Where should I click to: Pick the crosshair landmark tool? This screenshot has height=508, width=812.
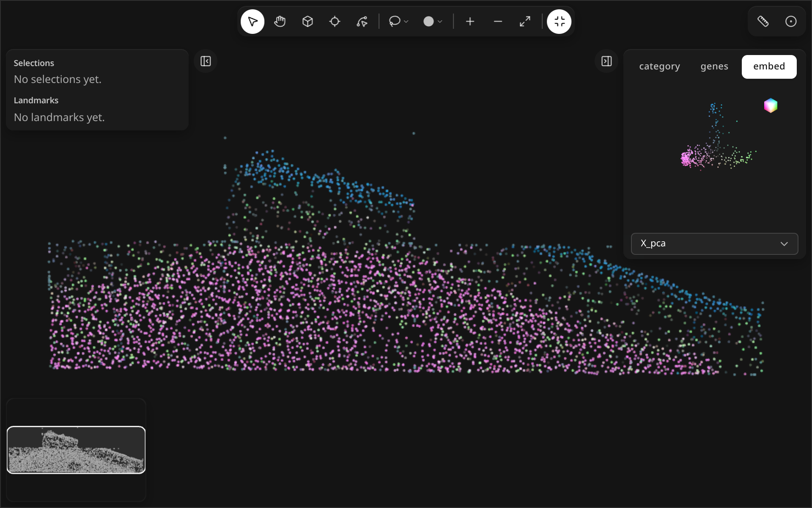coord(335,22)
